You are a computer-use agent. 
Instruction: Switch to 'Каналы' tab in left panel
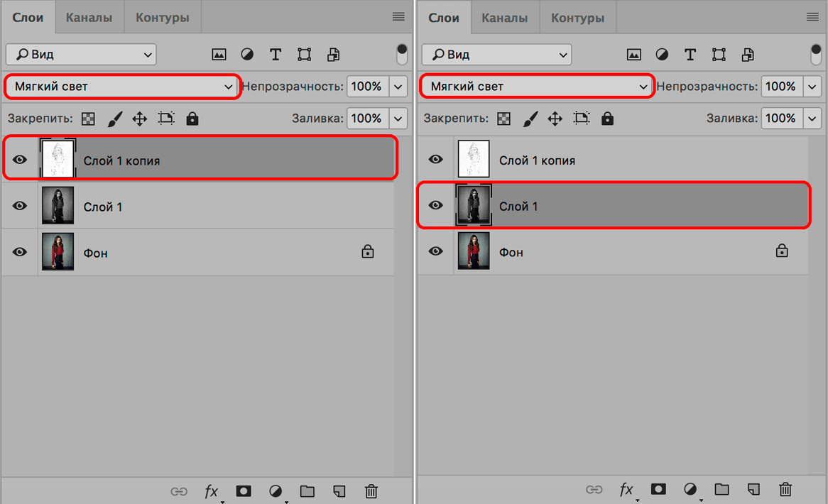click(89, 18)
